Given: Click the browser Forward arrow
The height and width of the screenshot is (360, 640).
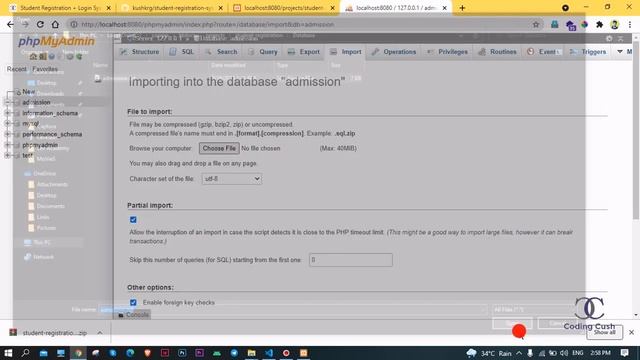Looking at the screenshot, I should coord(25,24).
